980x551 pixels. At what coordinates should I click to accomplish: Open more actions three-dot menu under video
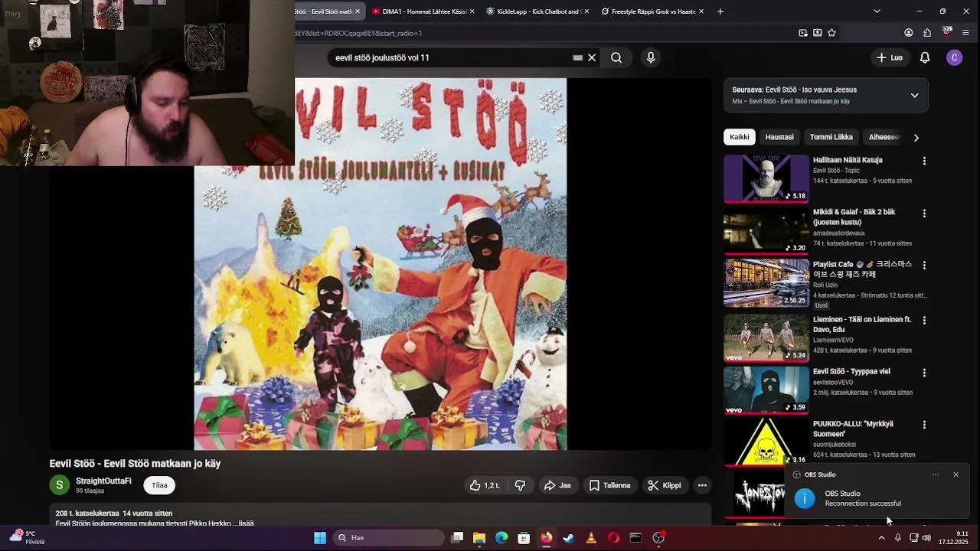click(702, 485)
